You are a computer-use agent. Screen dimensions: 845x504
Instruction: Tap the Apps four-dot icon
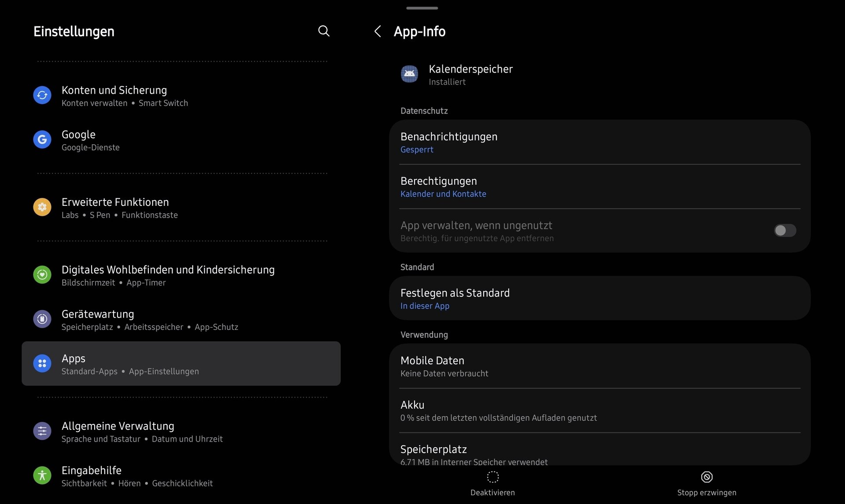pos(42,363)
